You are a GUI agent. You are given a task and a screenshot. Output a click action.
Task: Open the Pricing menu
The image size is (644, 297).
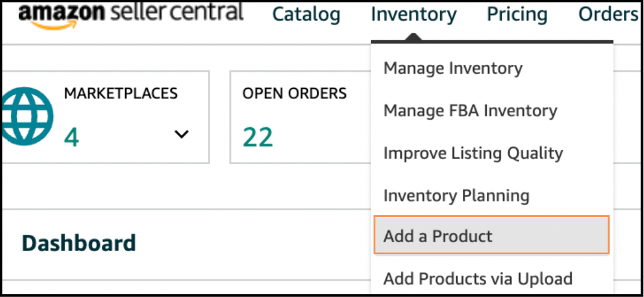pyautogui.click(x=517, y=14)
